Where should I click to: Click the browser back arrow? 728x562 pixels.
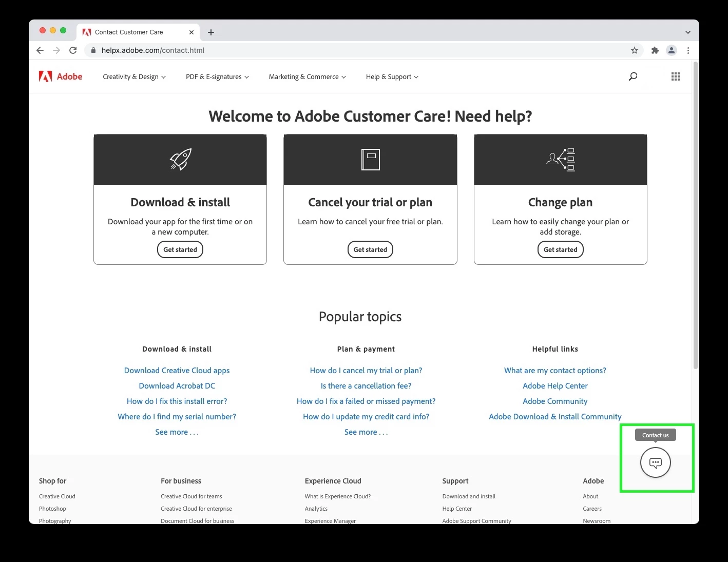click(40, 50)
